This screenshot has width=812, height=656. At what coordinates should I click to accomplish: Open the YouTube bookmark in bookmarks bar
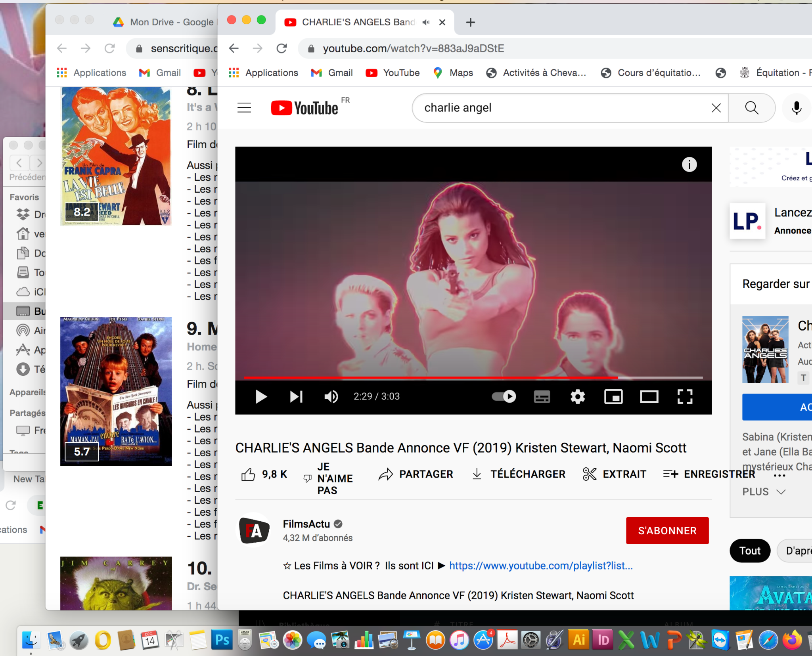pyautogui.click(x=393, y=73)
